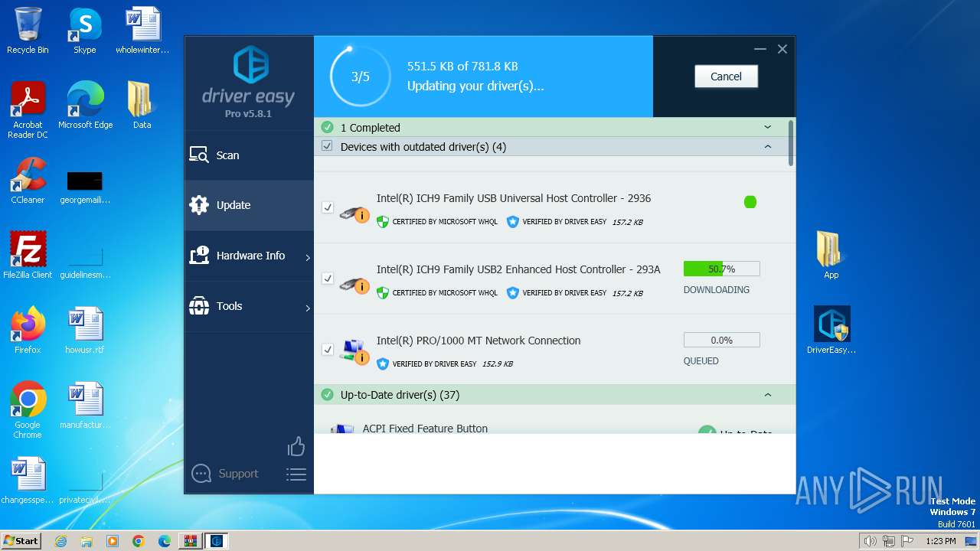Click the Support chat icon
The image size is (980, 551).
point(201,474)
